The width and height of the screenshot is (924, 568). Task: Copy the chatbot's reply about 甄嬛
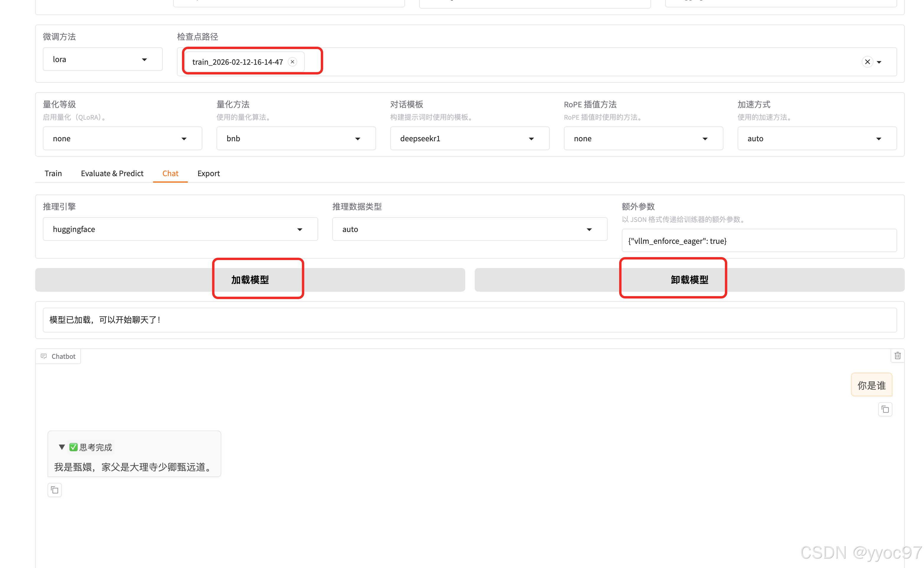pos(55,490)
